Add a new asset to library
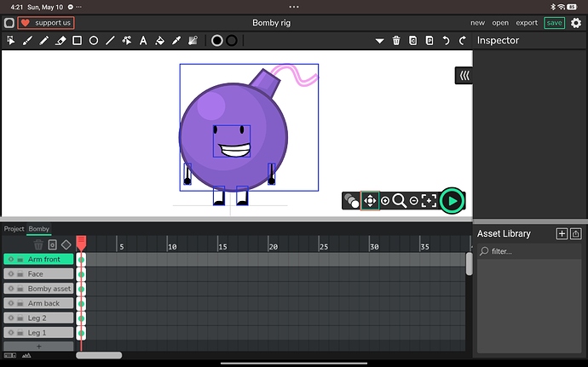This screenshot has width=588, height=367. click(x=562, y=234)
